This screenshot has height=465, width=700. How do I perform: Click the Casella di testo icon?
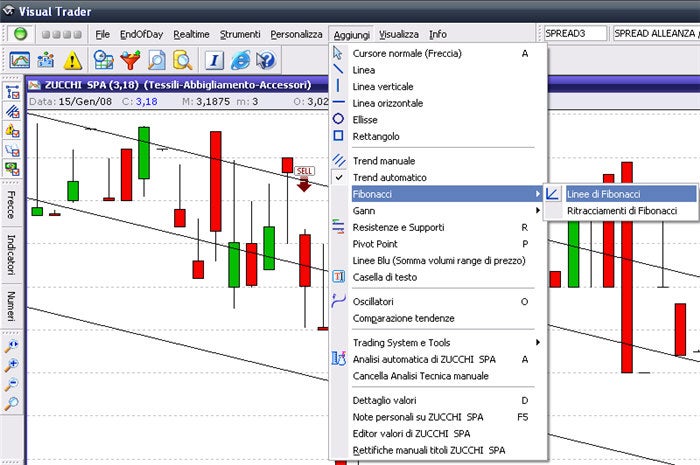coord(338,277)
